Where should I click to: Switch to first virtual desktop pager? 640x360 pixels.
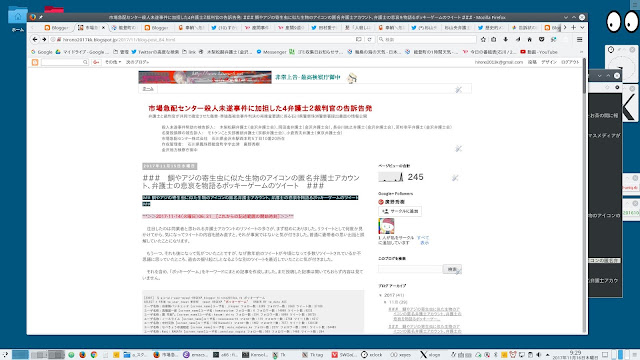20,355
